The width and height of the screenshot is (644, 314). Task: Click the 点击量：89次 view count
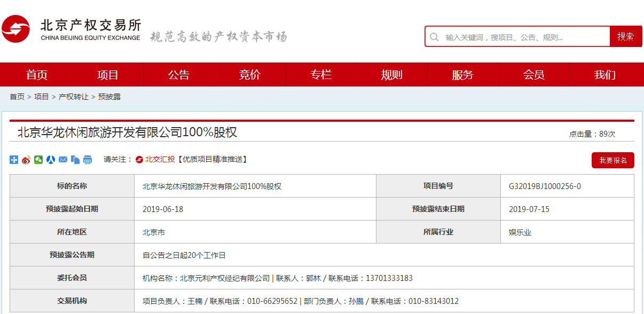[592, 134]
